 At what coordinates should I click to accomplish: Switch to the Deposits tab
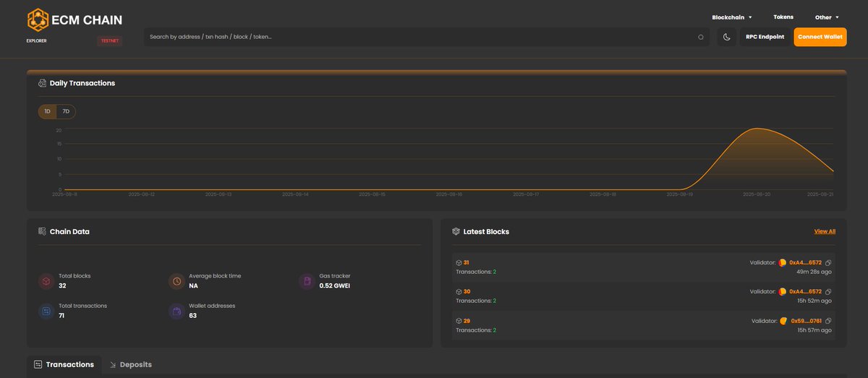coord(130,364)
